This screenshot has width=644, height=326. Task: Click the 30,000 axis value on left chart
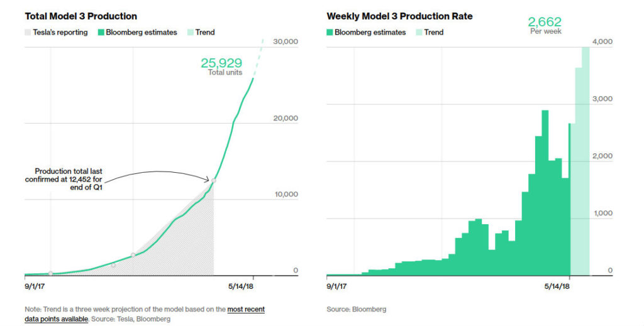(286, 41)
